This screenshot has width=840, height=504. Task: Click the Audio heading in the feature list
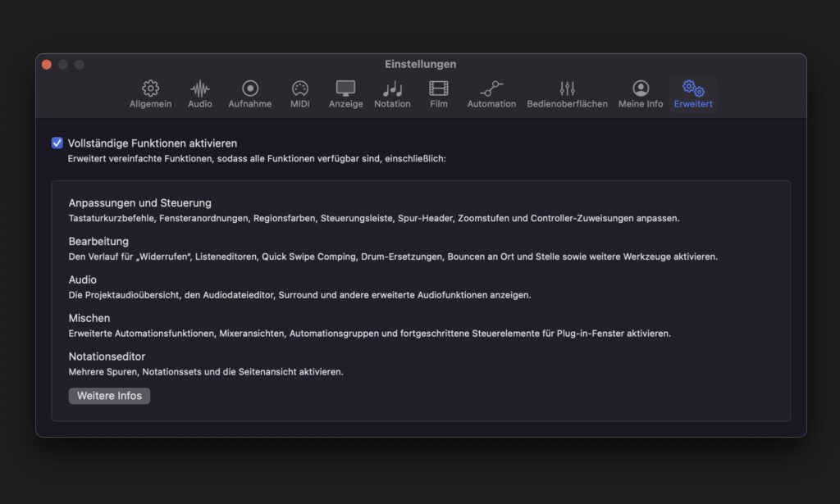[x=83, y=279]
